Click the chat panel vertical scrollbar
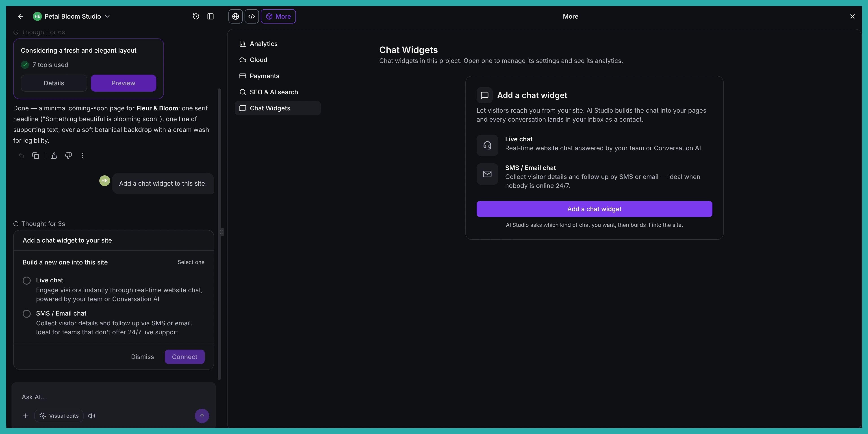The width and height of the screenshot is (868, 434). click(x=219, y=234)
